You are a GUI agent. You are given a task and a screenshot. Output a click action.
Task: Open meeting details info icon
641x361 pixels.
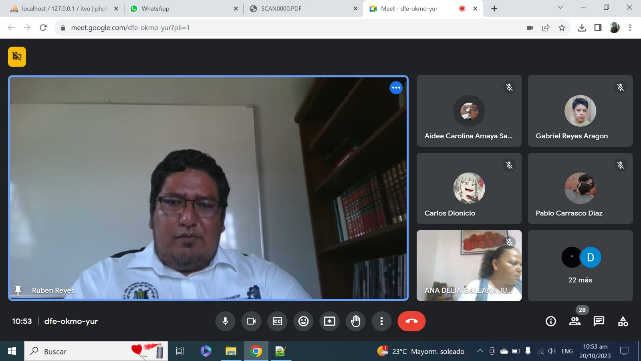pyautogui.click(x=551, y=321)
